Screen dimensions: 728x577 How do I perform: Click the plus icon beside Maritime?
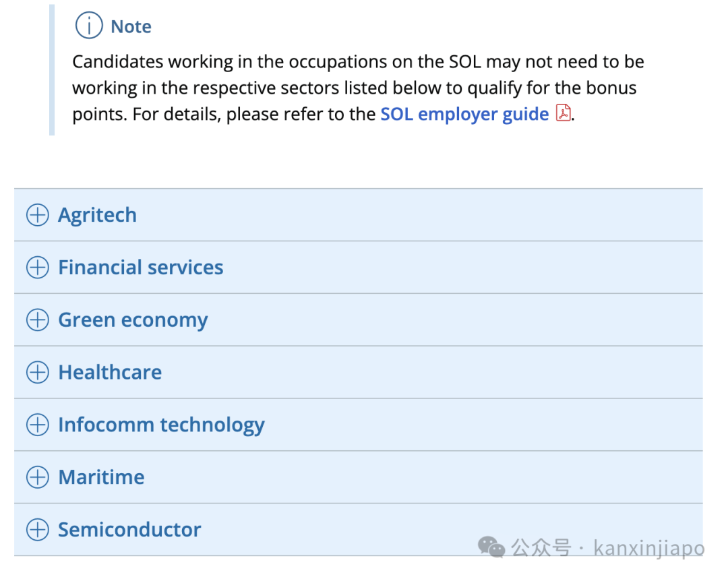(x=38, y=477)
